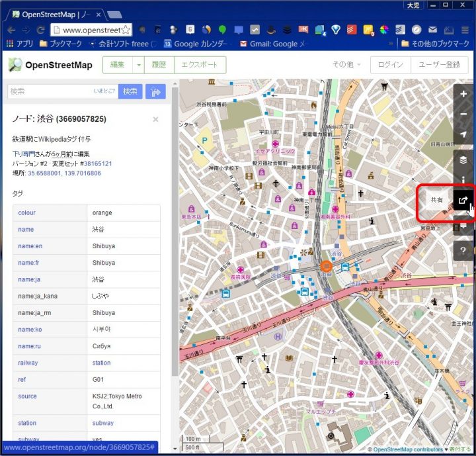Image resolution: width=476 pixels, height=456 pixels.
Task: Click the diamond extension icon
Action: point(335,30)
